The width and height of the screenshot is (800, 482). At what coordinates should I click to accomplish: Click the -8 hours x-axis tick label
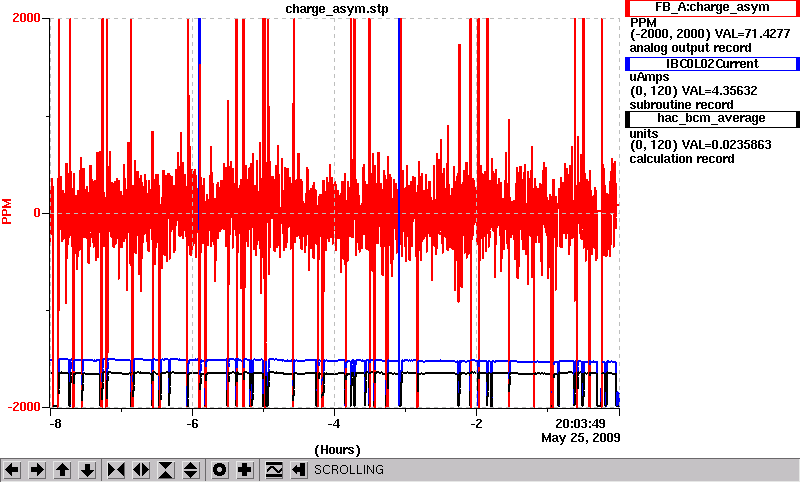pyautogui.click(x=55, y=424)
